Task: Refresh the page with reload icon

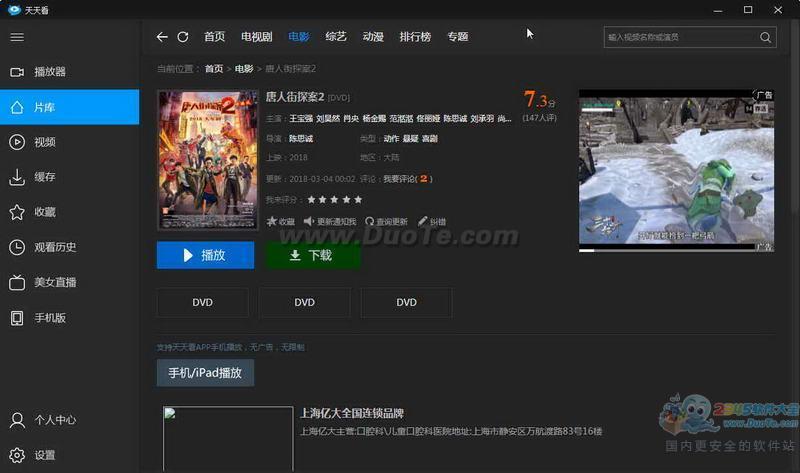Action: pyautogui.click(x=183, y=37)
